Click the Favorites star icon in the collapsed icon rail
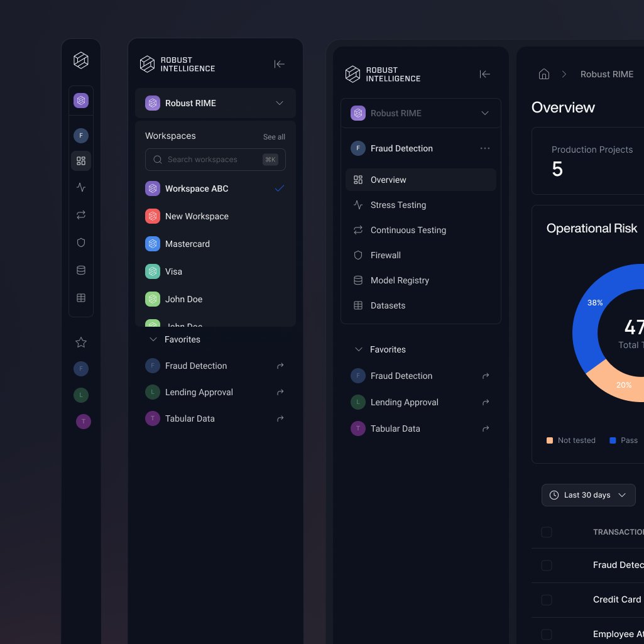 coord(81,342)
